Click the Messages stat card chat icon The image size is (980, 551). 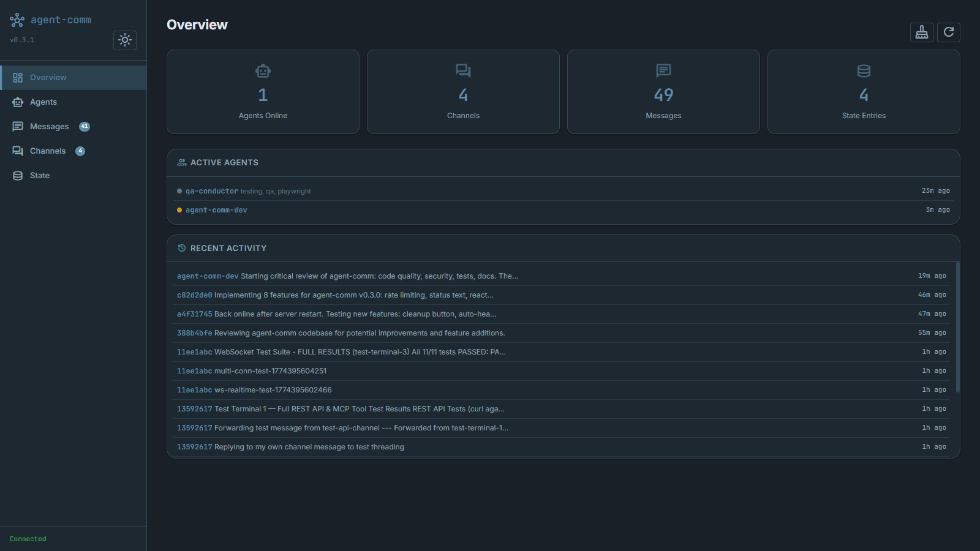tap(663, 70)
